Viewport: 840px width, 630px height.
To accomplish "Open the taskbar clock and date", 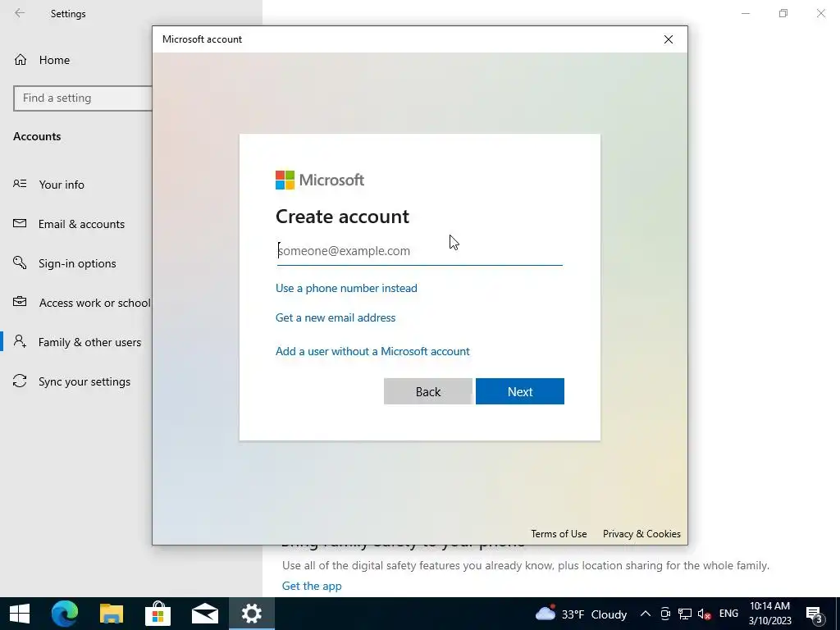I will 769,614.
